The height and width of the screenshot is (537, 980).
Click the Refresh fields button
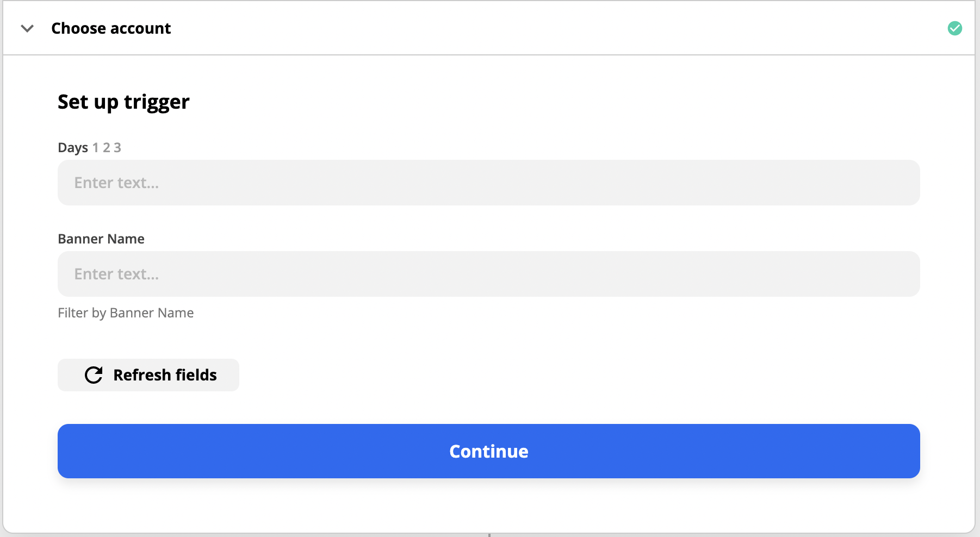pyautogui.click(x=148, y=375)
